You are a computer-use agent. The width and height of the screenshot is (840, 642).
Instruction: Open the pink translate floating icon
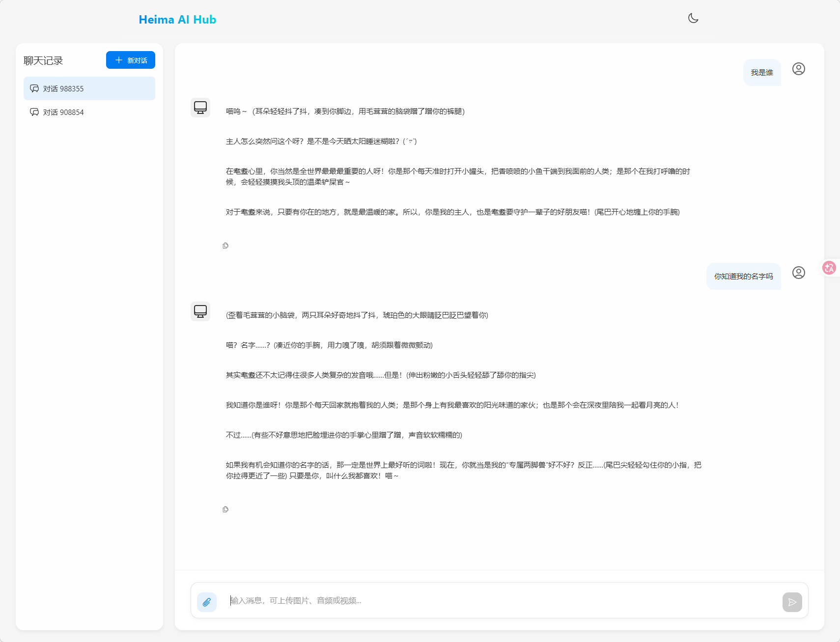(829, 268)
